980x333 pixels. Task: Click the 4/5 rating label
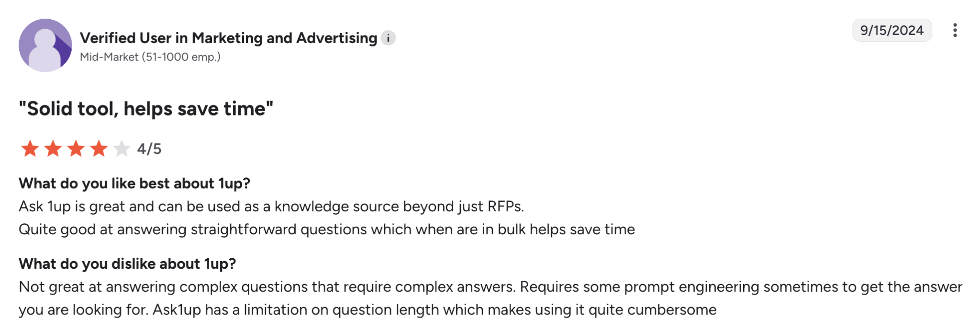coord(148,149)
